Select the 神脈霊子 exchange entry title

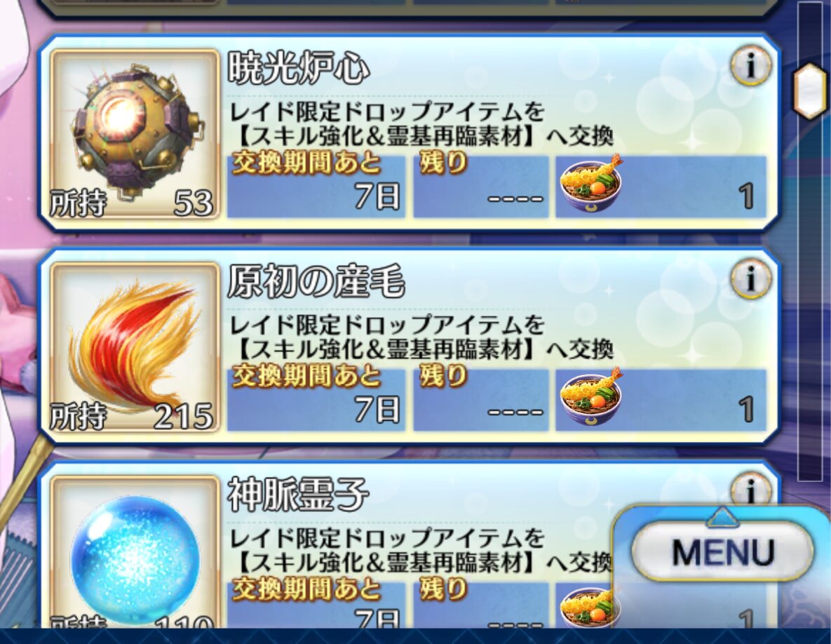click(298, 494)
